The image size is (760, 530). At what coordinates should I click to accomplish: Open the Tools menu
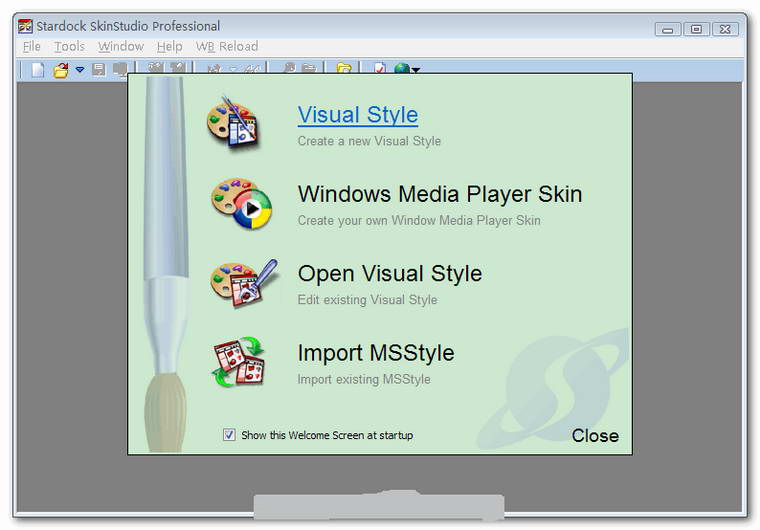click(69, 47)
